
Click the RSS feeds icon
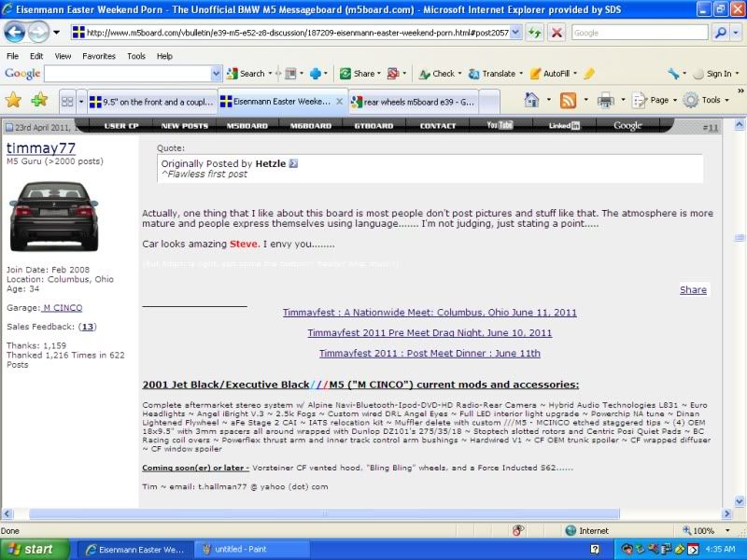568,100
